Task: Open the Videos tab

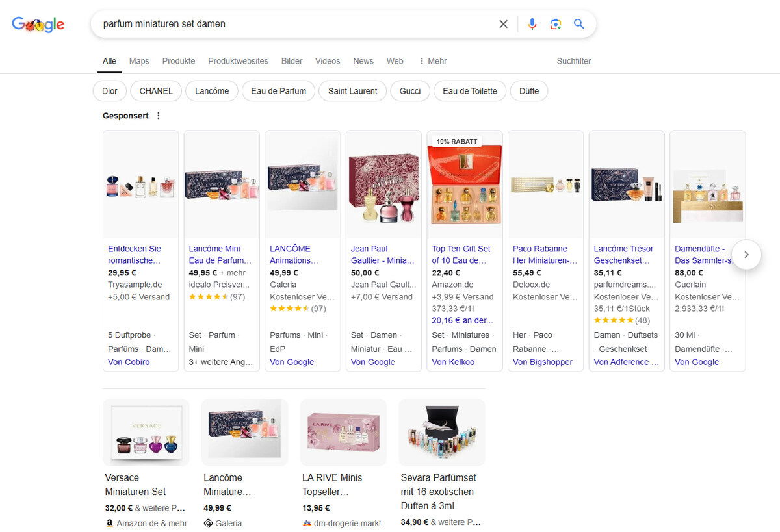Action: 328,61
